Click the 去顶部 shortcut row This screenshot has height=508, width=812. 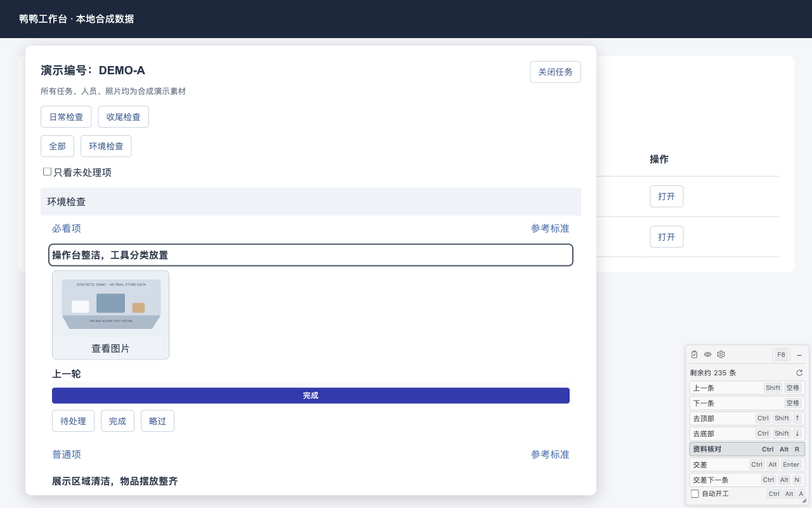[747, 418]
